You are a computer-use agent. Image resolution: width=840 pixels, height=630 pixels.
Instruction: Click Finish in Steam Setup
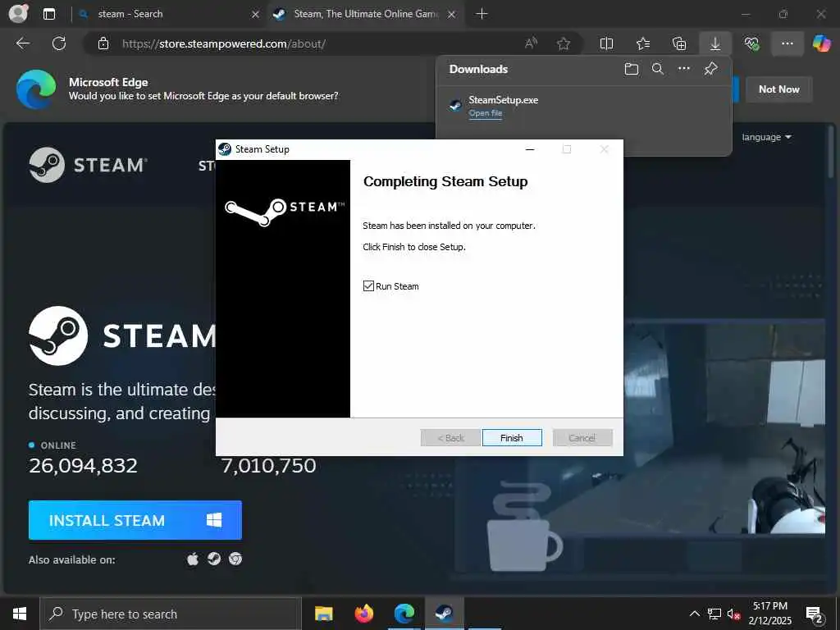coord(512,438)
